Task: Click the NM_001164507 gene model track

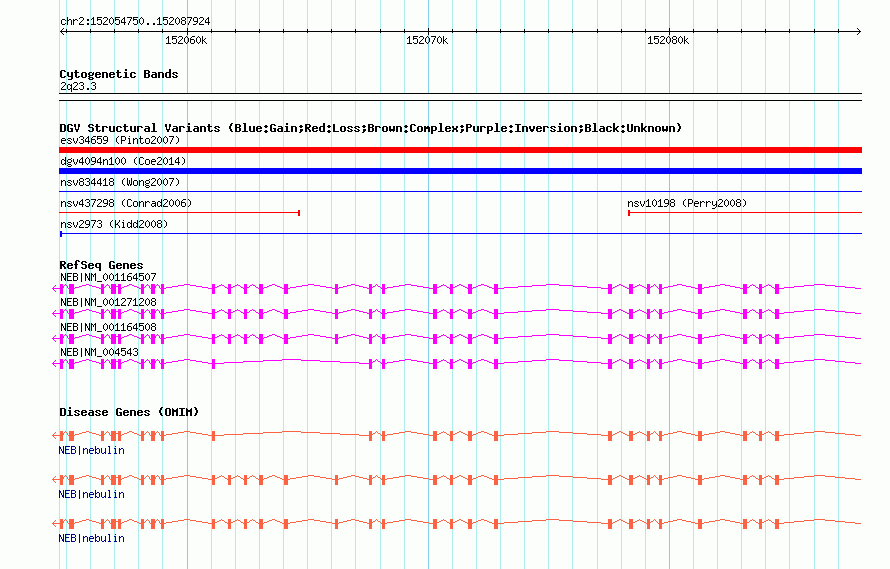Action: [x=457, y=288]
